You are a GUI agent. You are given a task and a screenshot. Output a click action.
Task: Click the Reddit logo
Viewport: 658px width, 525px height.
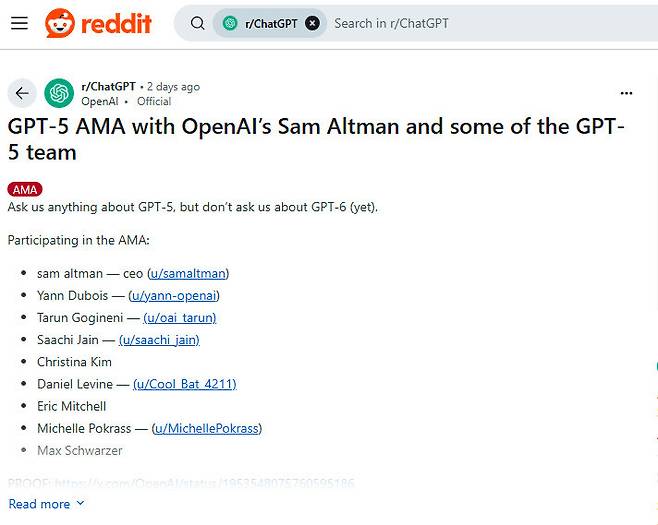[x=98, y=23]
